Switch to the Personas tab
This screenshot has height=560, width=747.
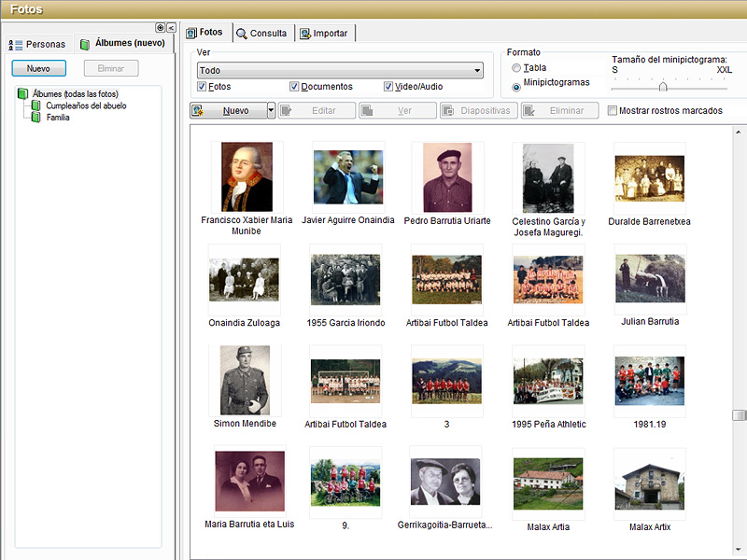pyautogui.click(x=38, y=44)
